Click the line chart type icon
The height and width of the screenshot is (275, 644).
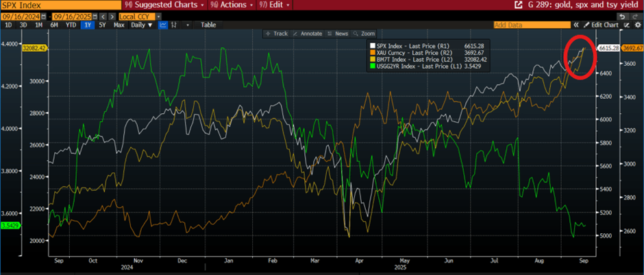pos(164,25)
